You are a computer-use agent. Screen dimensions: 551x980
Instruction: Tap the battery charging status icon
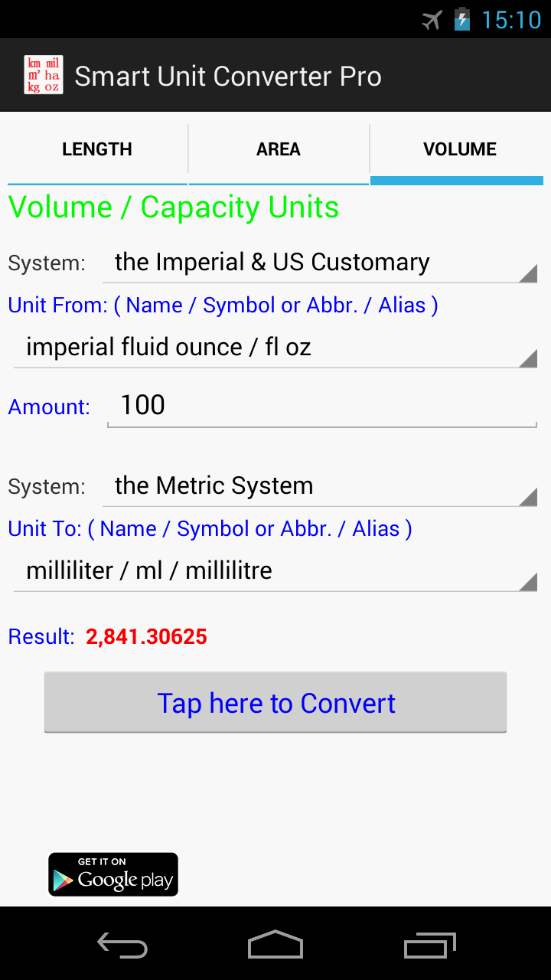click(x=462, y=19)
